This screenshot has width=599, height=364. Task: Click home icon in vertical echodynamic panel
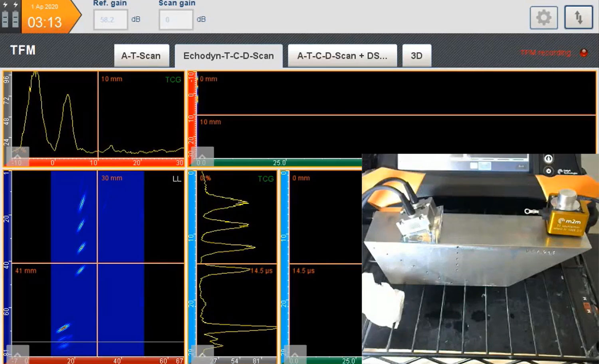coord(202,354)
